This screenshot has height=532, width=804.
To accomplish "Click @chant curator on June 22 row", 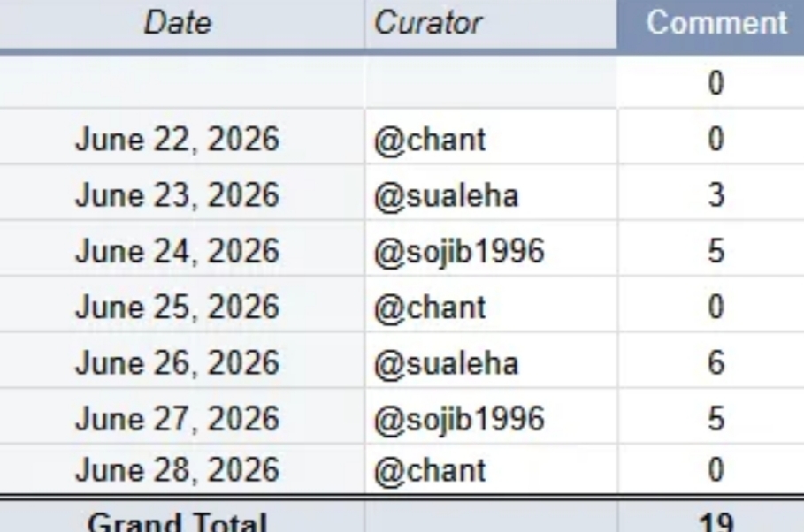I will (x=430, y=140).
